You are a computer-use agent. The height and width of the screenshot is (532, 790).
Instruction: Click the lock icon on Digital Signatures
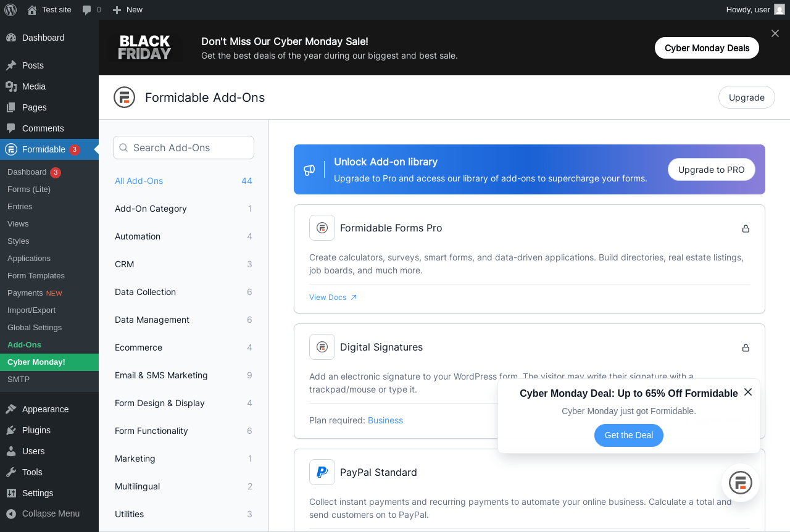pos(746,347)
